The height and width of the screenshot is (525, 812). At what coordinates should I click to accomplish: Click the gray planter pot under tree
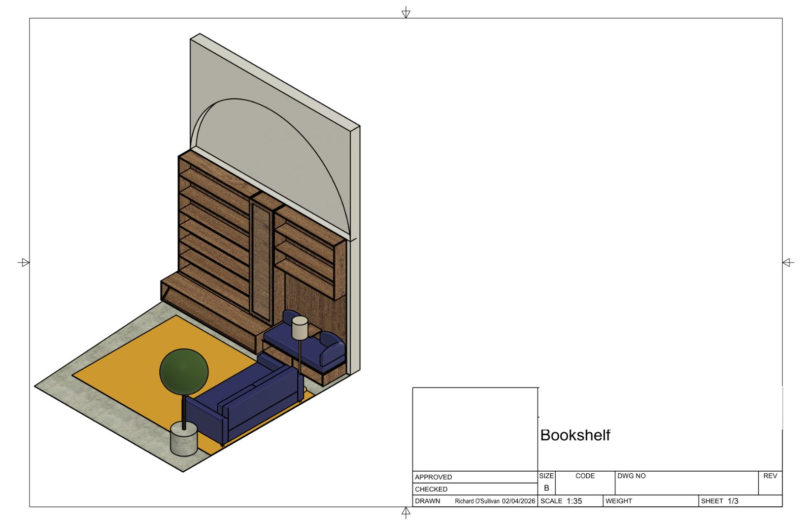[x=184, y=439]
